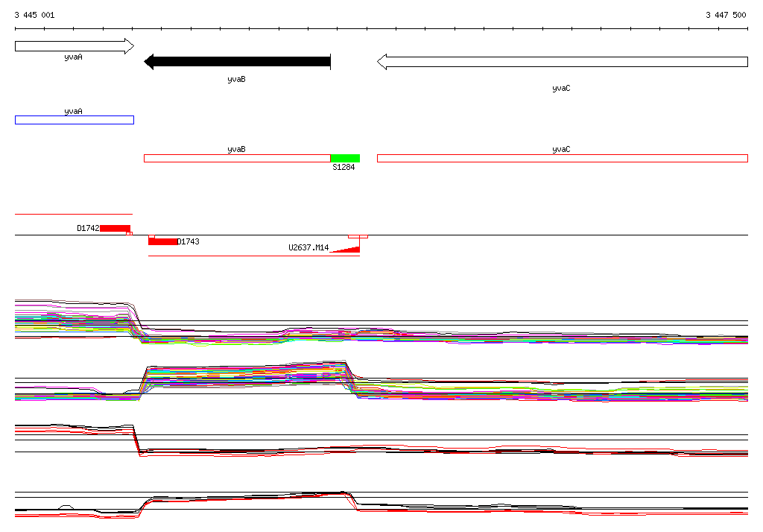Click the yvaC label above red box

(x=561, y=150)
